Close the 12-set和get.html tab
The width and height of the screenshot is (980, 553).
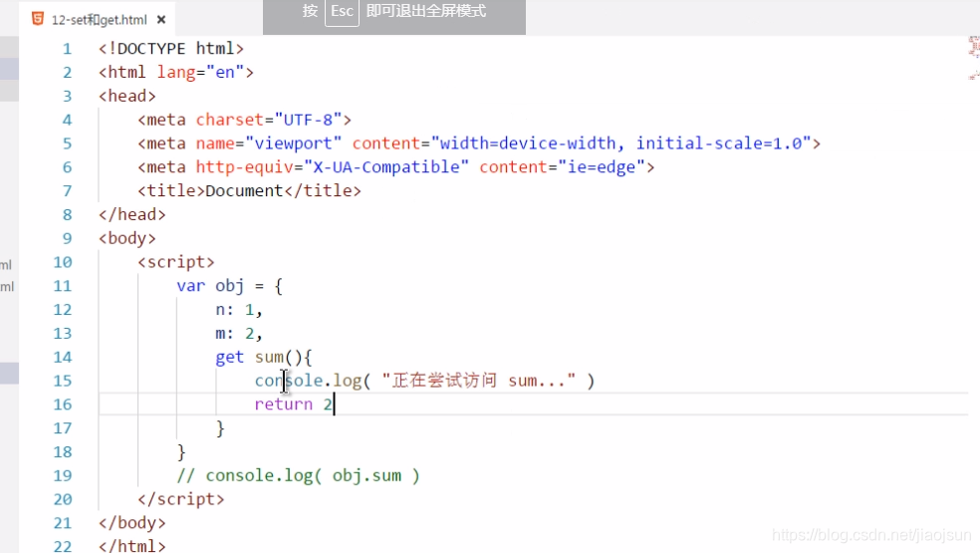[x=161, y=20]
